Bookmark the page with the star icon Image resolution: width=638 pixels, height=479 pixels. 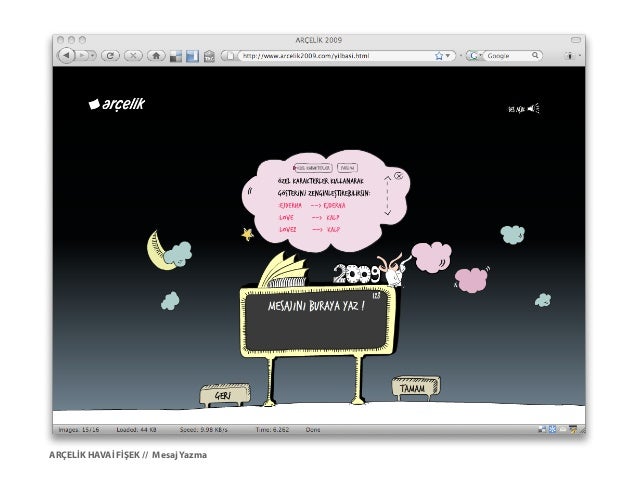(x=439, y=56)
